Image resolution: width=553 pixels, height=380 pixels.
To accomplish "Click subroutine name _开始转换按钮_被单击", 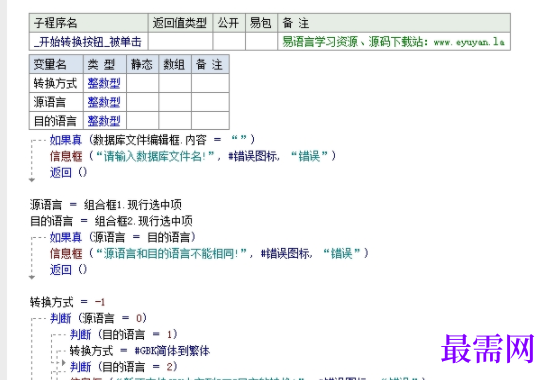I will [88, 42].
